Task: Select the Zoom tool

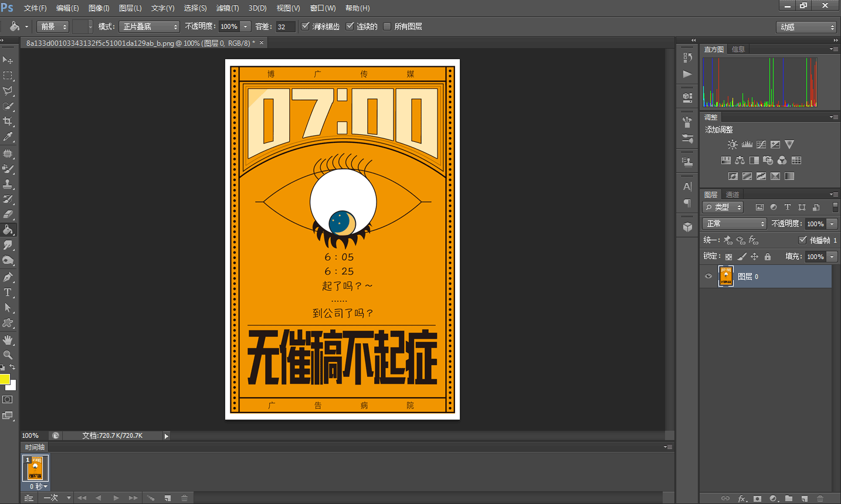Action: click(8, 355)
